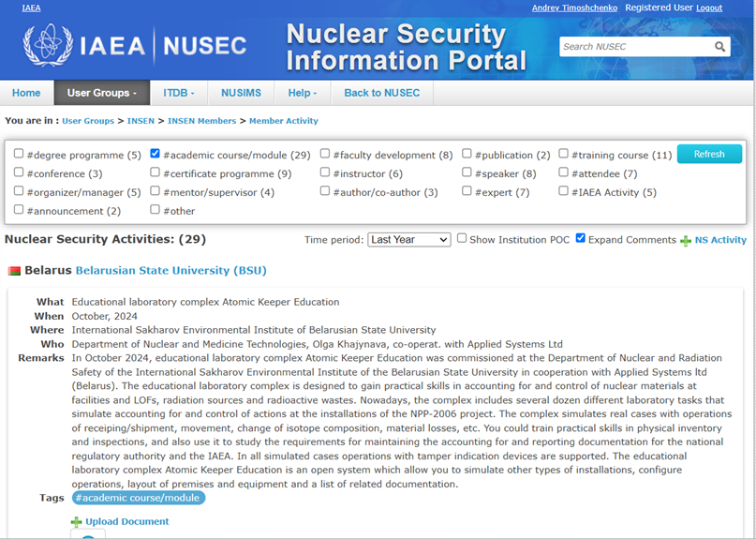Toggle the #degree programme checkbox
This screenshot has width=756, height=539.
pyautogui.click(x=19, y=154)
